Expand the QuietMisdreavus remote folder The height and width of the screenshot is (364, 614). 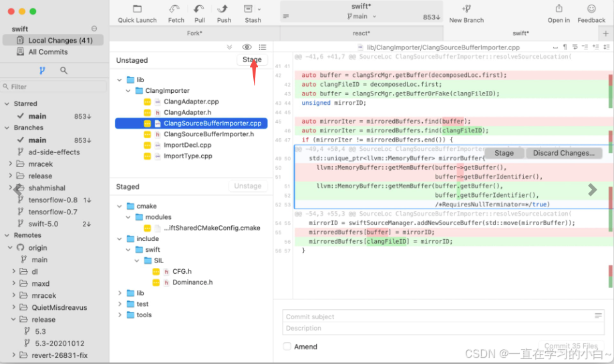[14, 307]
